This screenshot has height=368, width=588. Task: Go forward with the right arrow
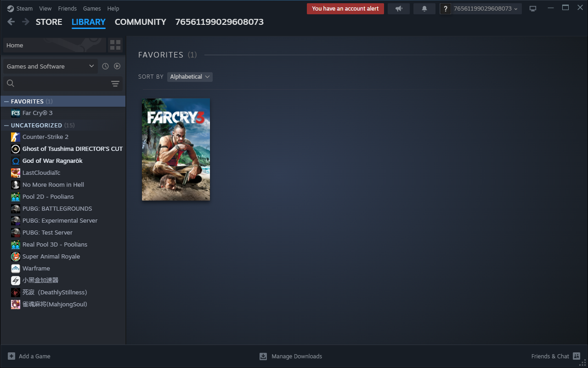26,22
